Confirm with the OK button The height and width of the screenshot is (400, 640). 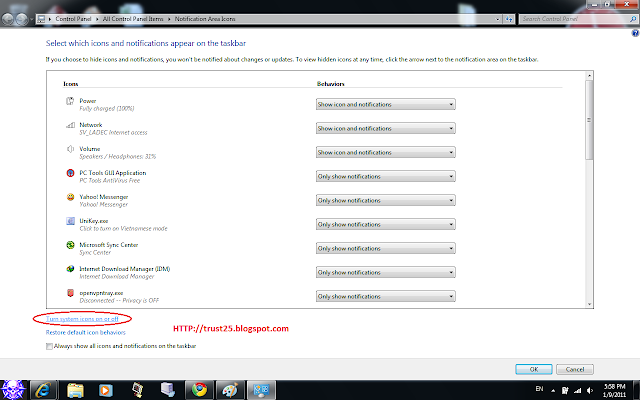coord(534,369)
